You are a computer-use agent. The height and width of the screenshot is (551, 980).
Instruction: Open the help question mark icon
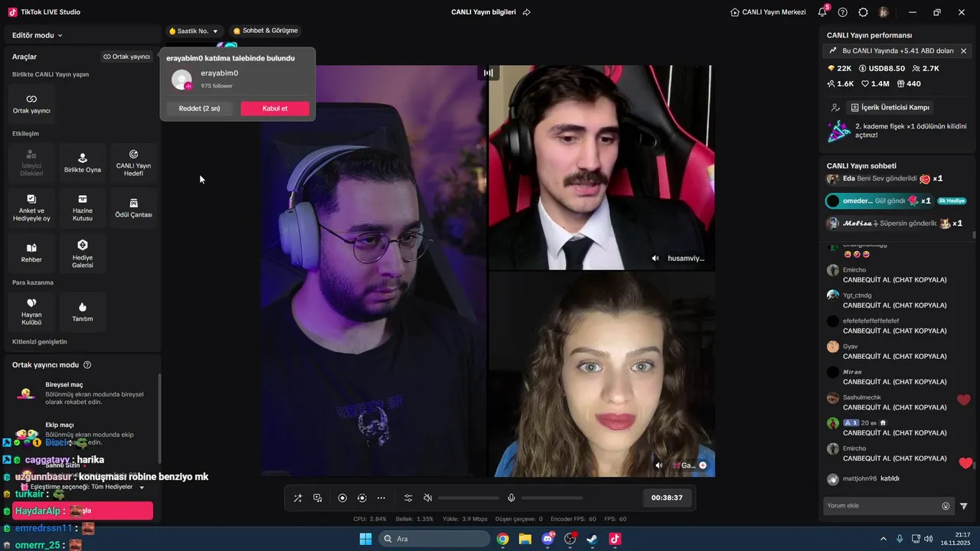(x=843, y=12)
